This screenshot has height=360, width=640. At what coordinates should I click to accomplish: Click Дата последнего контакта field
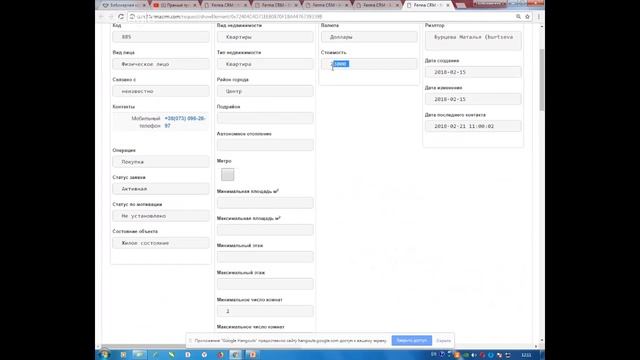pos(473,126)
